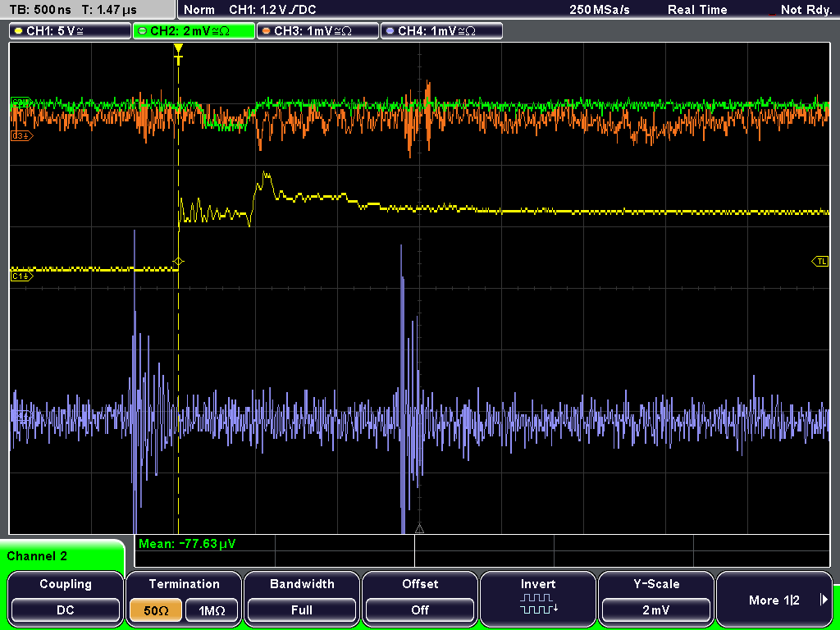Open the Y-Scale 2 mV setting

655,599
